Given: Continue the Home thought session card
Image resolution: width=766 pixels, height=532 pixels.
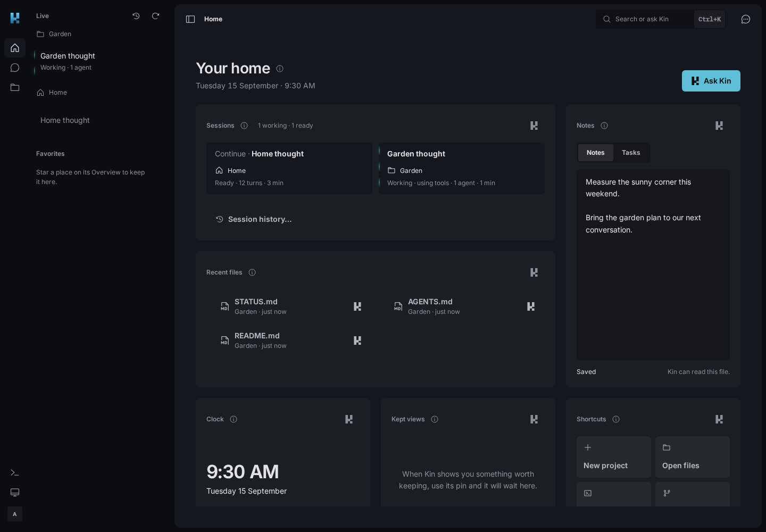Looking at the screenshot, I should click(289, 168).
